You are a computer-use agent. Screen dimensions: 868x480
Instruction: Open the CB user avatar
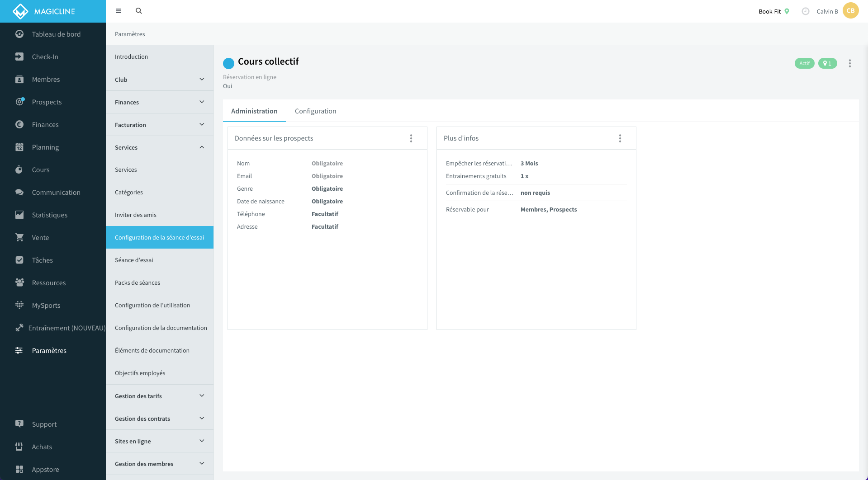click(x=850, y=11)
